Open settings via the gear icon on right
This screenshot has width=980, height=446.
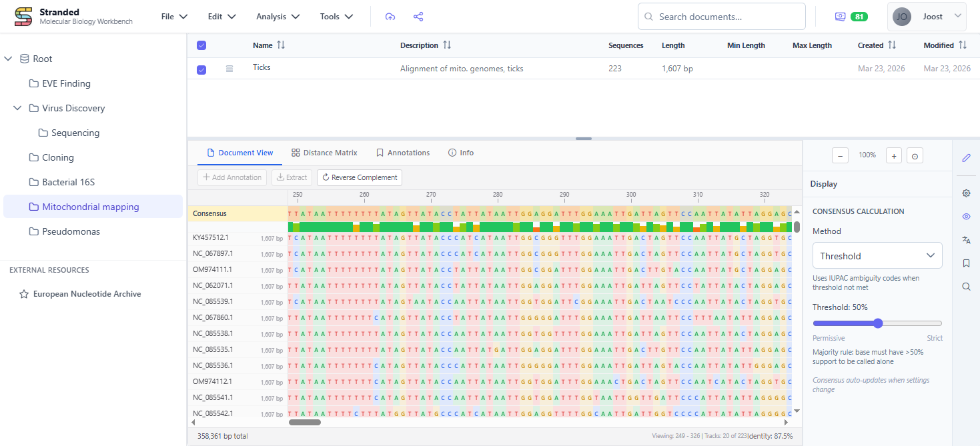click(x=966, y=193)
